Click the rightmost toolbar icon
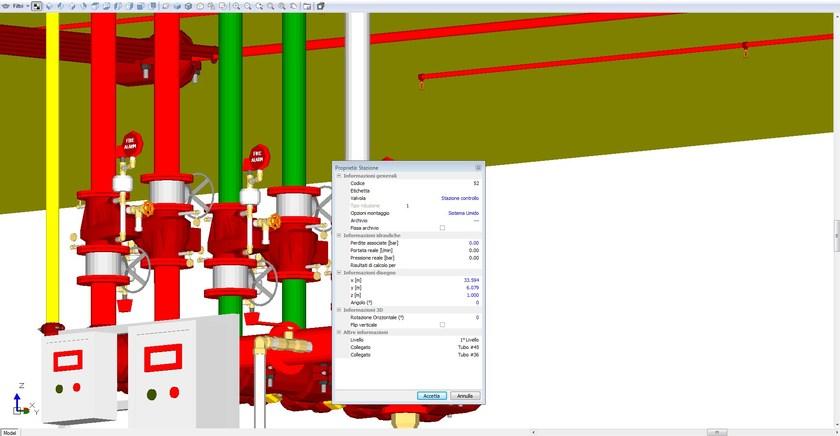Image resolution: width=840 pixels, height=436 pixels. point(320,5)
